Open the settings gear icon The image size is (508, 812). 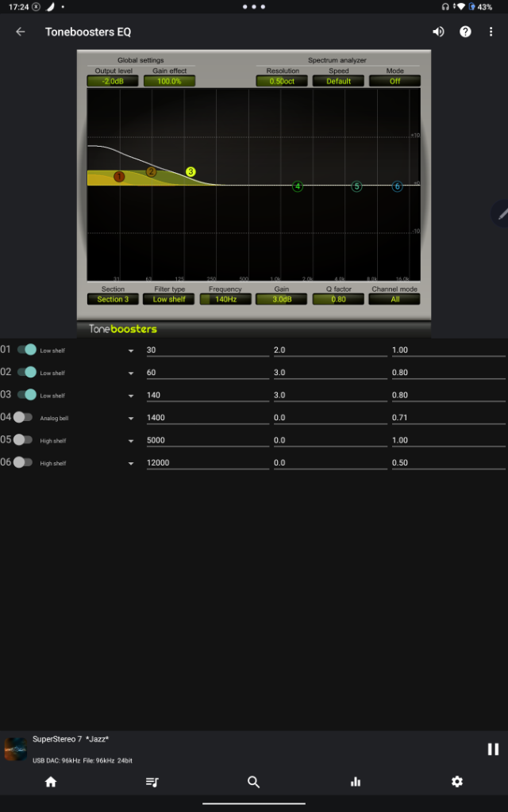click(x=456, y=782)
